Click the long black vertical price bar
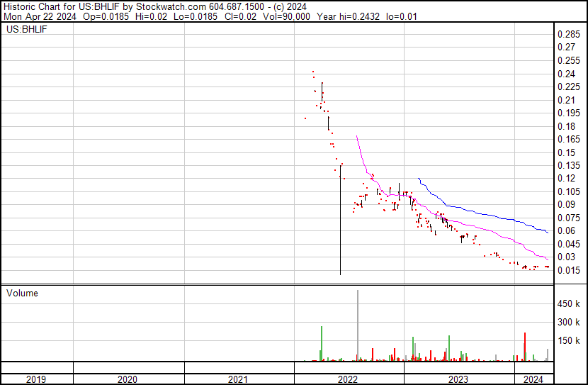The image size is (588, 385). tap(340, 227)
